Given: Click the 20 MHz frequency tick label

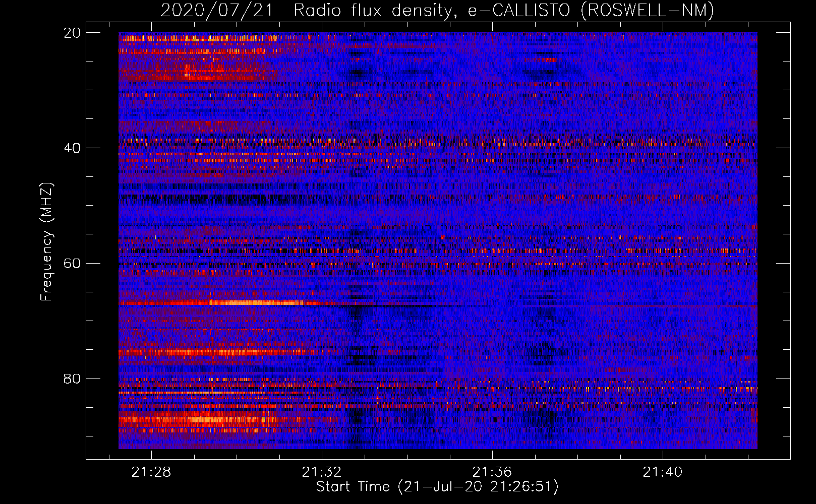Looking at the screenshot, I should coord(72,33).
